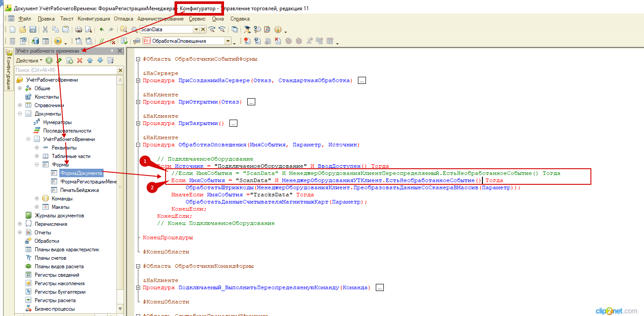Click the copy-object icon in tree panel
Viewport: 644px width, 316px height.
pos(70,60)
